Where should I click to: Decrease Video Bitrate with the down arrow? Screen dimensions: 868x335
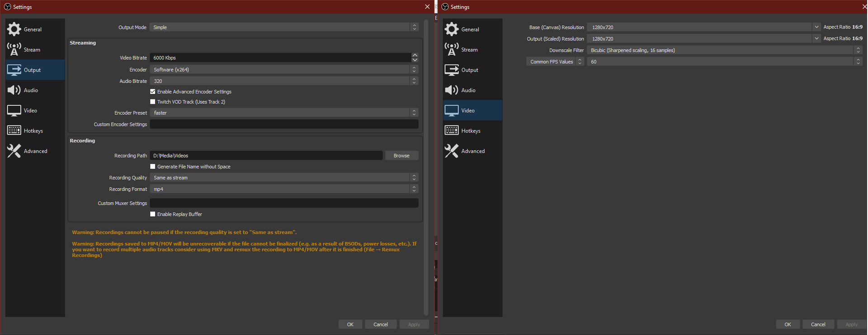[415, 60]
